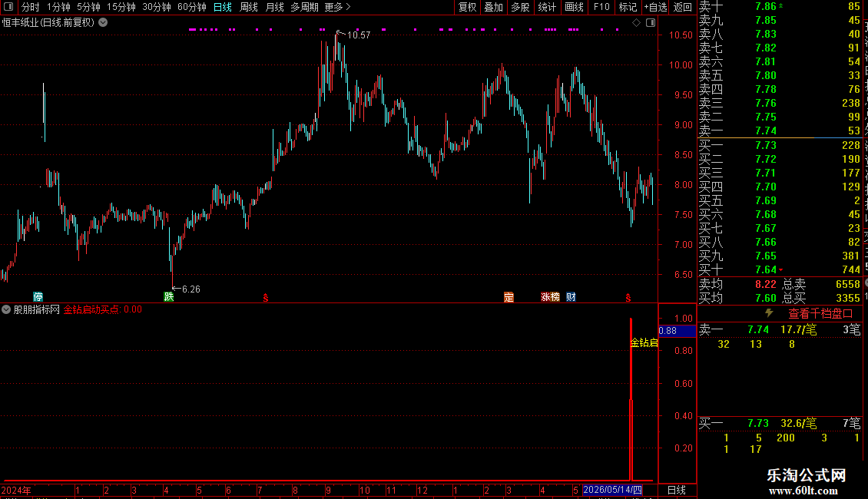Image resolution: width=868 pixels, height=499 pixels.
Task: Click the 日线 label below price axis
Action: (x=677, y=490)
